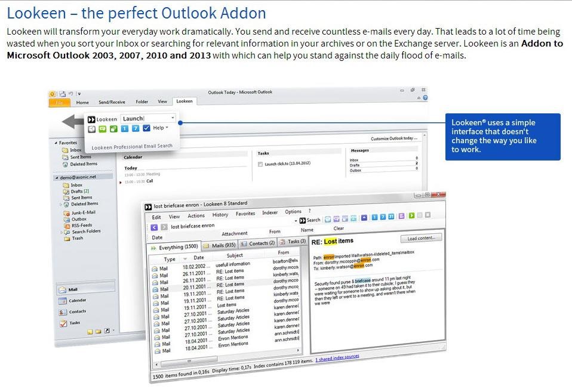This screenshot has height=392, width=572.
Task: Tick the 'Launch click.to' task checkbox
Action: [260, 165]
